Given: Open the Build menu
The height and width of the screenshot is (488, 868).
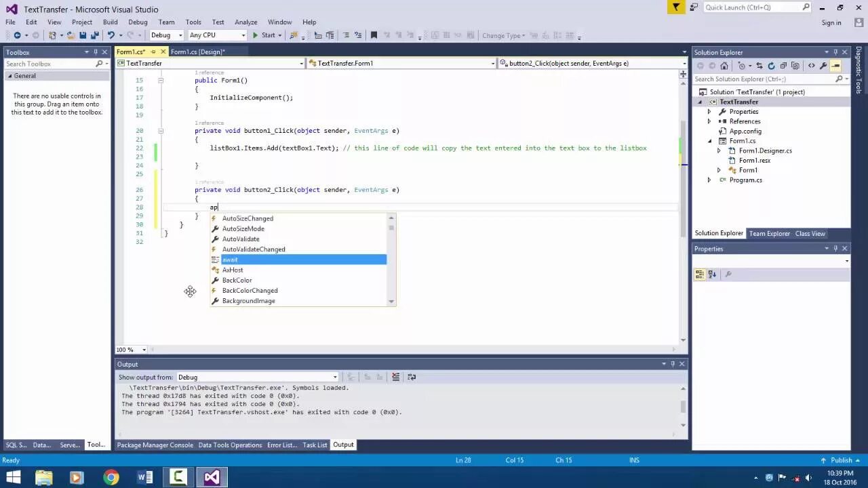Looking at the screenshot, I should (x=110, y=22).
